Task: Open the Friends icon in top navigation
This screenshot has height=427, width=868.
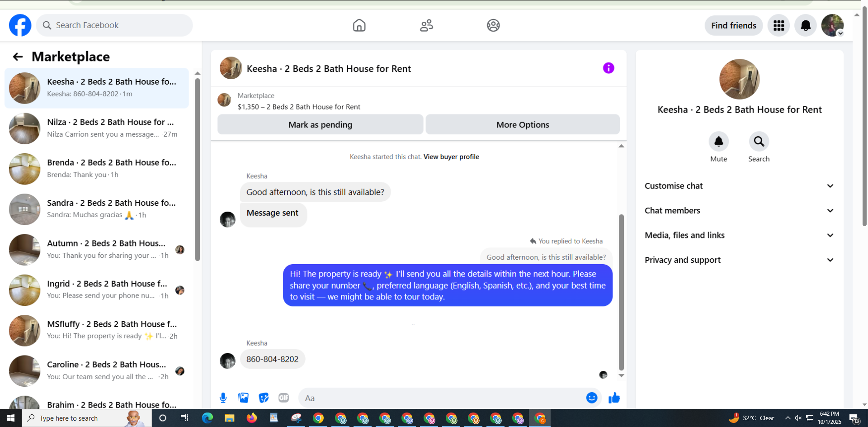Action: pyautogui.click(x=426, y=25)
